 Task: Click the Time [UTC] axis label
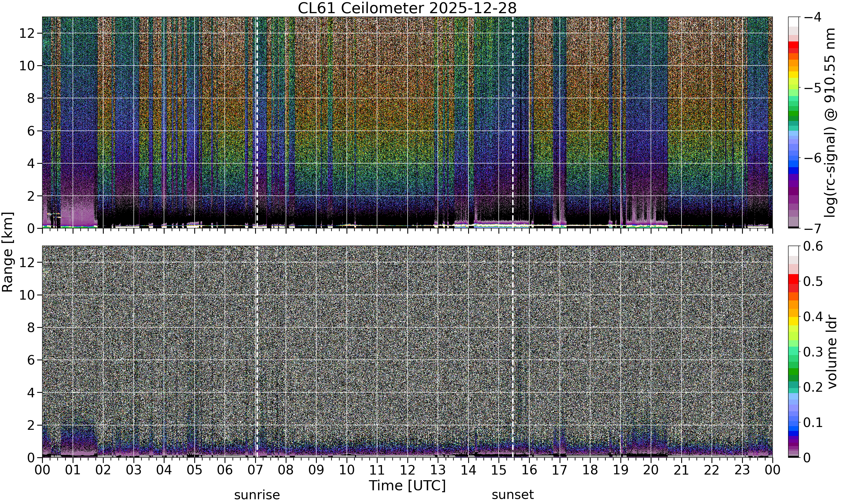tap(407, 486)
